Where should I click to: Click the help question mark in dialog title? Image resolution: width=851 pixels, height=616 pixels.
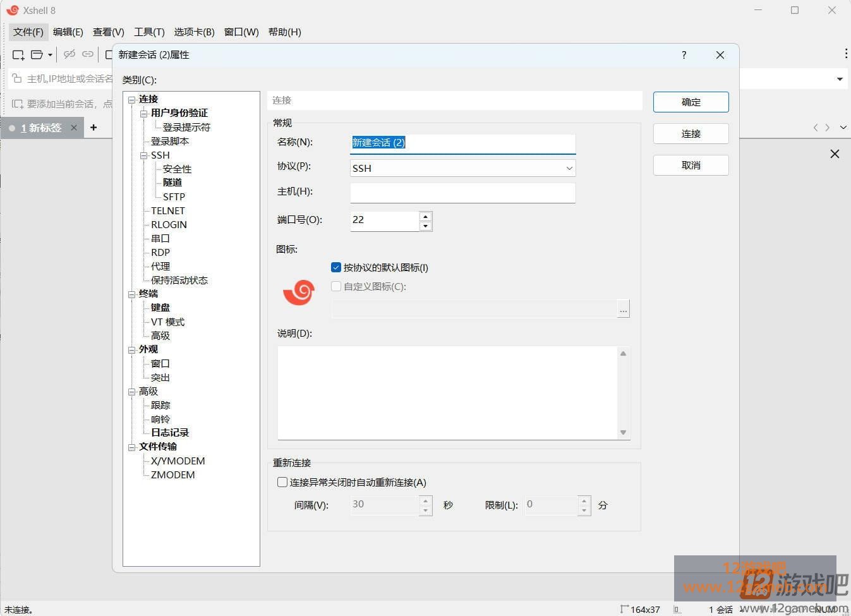(x=684, y=55)
